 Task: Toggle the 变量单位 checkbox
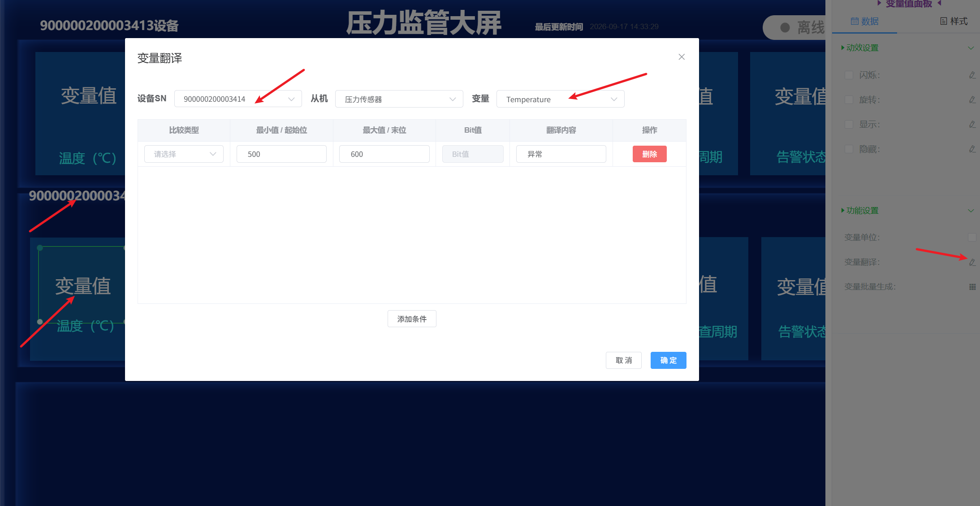pyautogui.click(x=971, y=237)
